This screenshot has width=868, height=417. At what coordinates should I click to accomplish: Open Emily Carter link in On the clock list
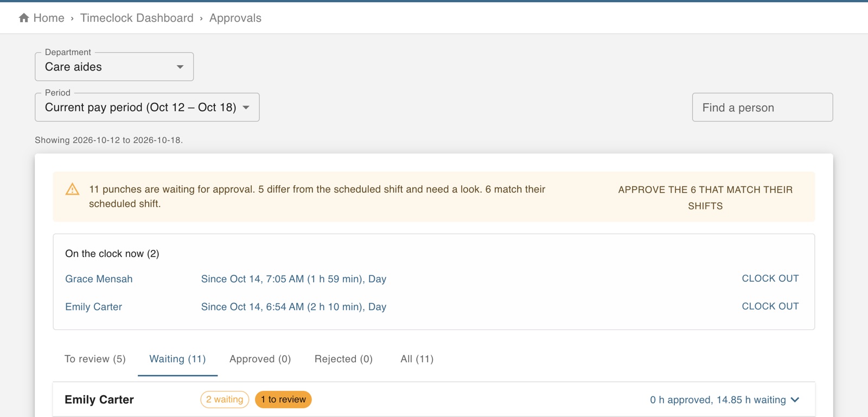pyautogui.click(x=93, y=307)
